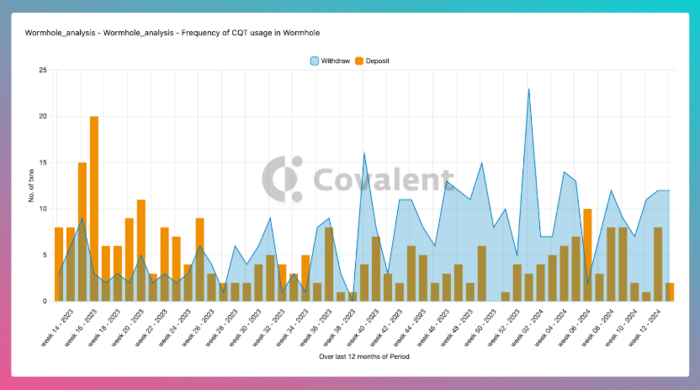Click the week 02 - 2024 axis label
The width and height of the screenshot is (700, 390).
(528, 328)
